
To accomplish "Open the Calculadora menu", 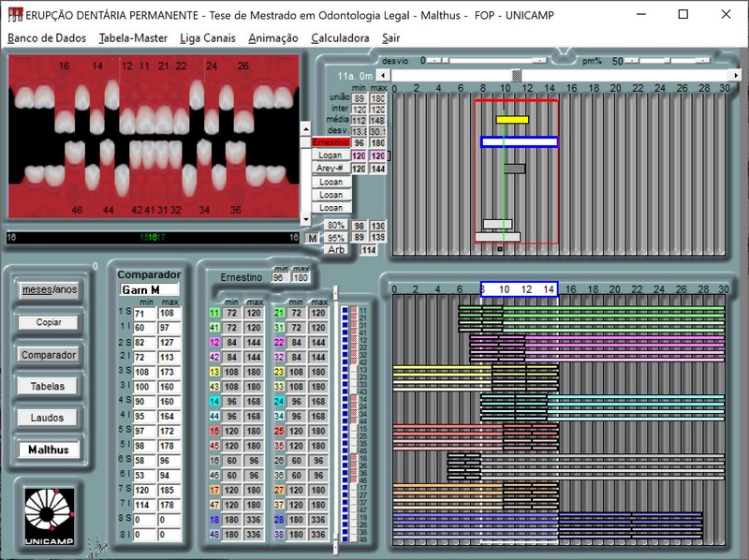I will pyautogui.click(x=340, y=37).
